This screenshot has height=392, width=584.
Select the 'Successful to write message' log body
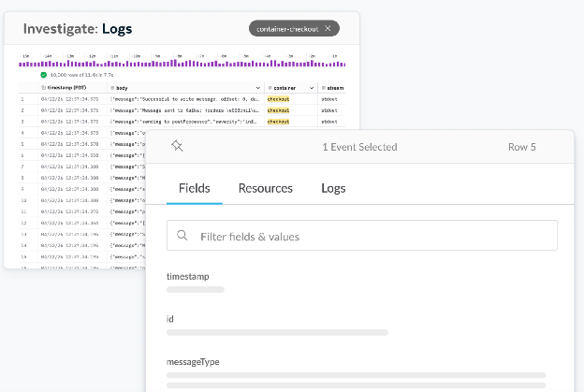click(x=184, y=99)
